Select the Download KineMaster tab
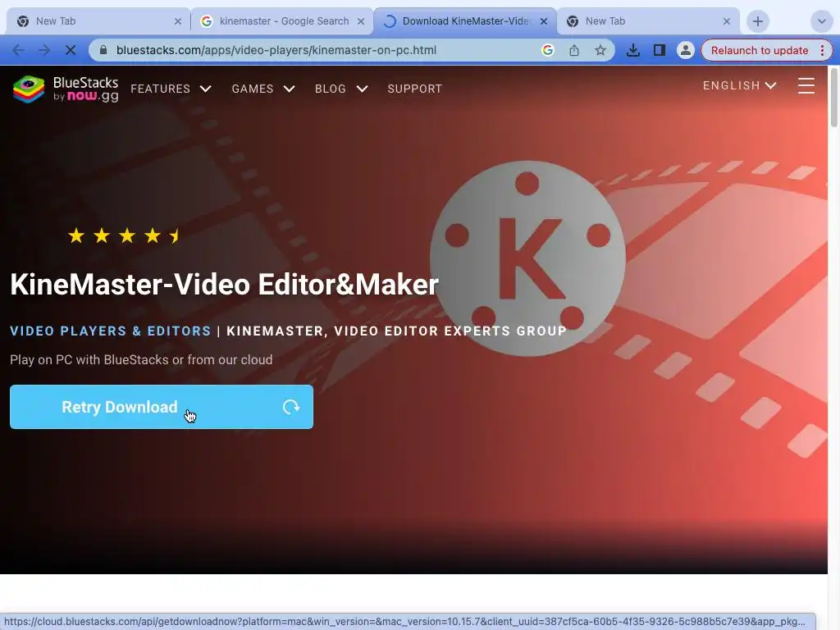This screenshot has width=840, height=630. 464,21
